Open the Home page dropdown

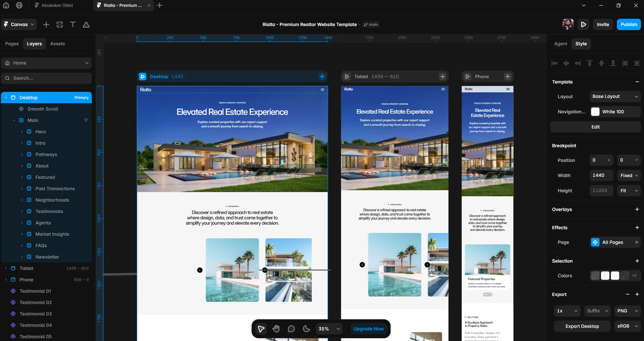[x=47, y=63]
